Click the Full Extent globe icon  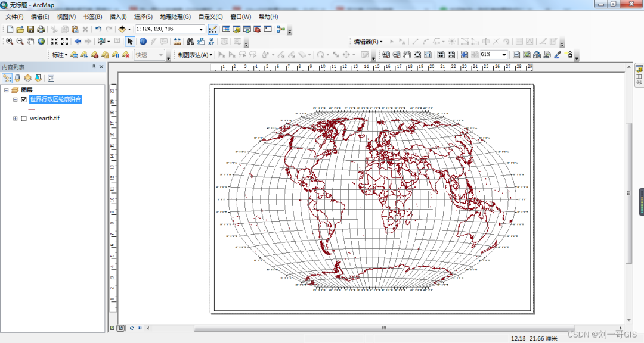tap(41, 42)
